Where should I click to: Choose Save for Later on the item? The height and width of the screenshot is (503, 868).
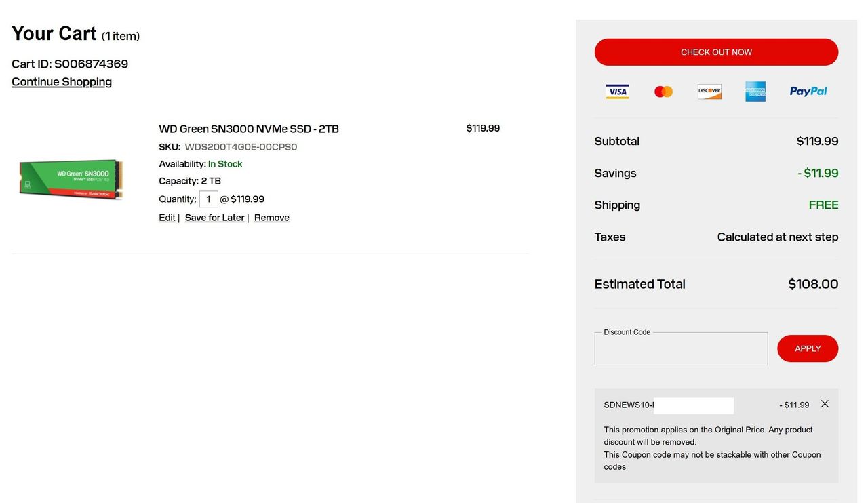click(214, 218)
